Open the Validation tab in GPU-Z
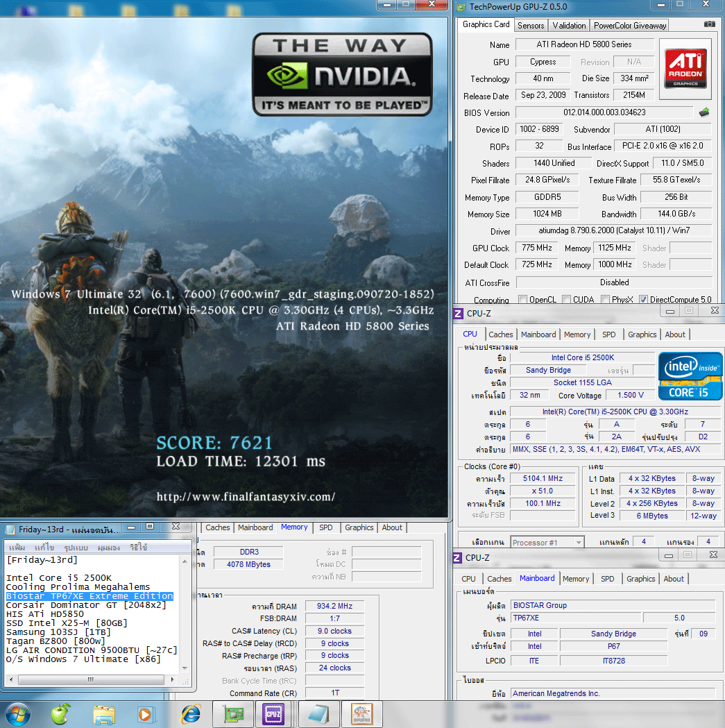The width and height of the screenshot is (725, 728). click(569, 26)
